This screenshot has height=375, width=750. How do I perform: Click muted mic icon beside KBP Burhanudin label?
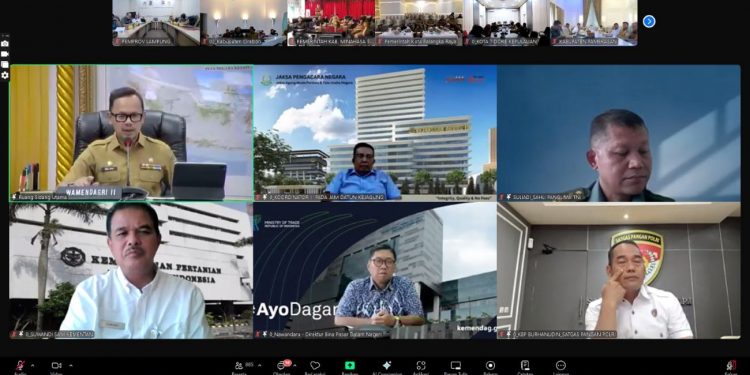(x=503, y=334)
